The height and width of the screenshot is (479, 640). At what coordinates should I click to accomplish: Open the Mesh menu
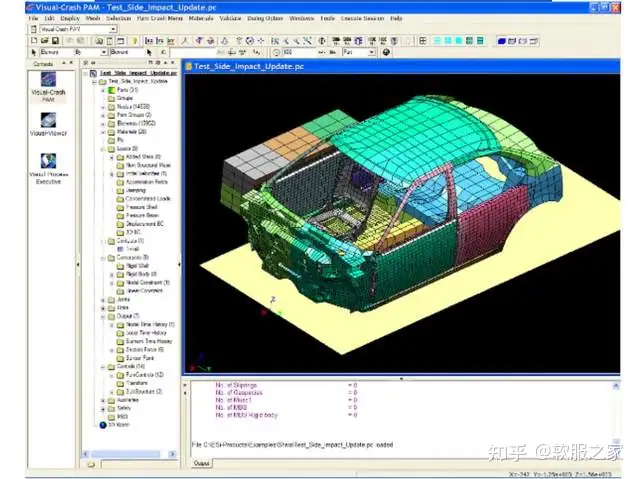pyautogui.click(x=93, y=18)
